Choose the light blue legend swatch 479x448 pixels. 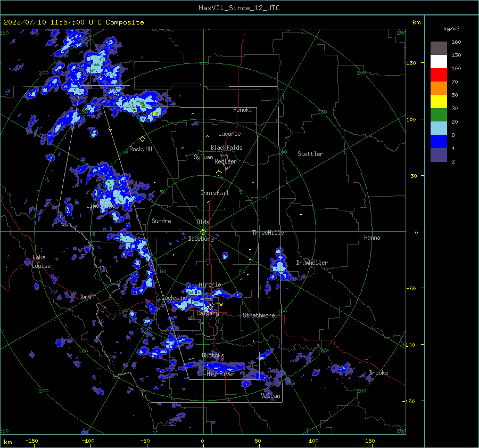point(439,128)
